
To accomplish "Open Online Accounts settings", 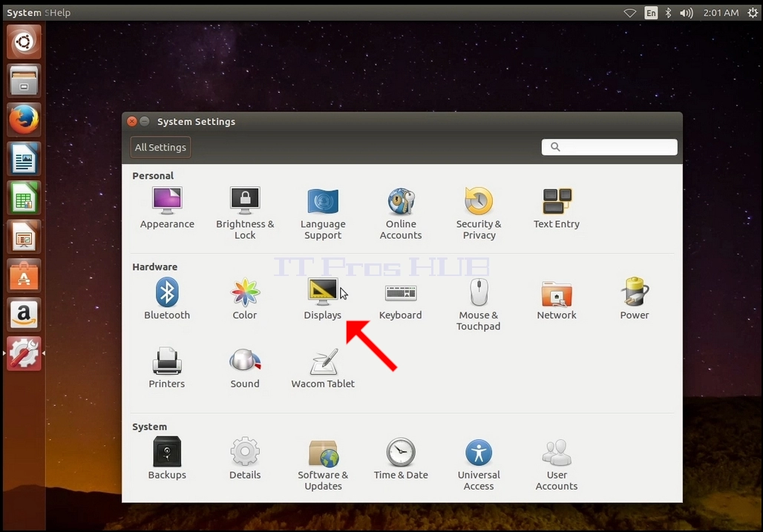I will [x=401, y=213].
